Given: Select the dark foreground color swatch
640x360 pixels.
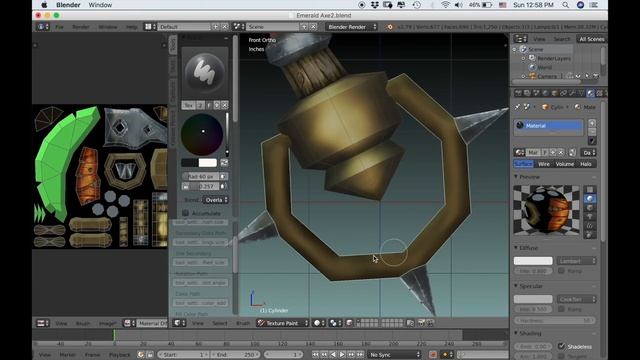Looking at the screenshot, I should (x=189, y=163).
